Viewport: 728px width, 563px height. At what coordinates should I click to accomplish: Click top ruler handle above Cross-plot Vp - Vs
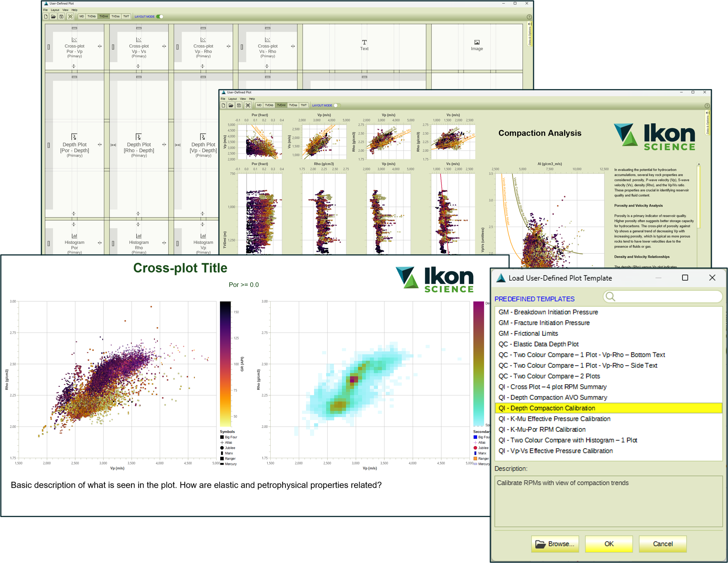(139, 28)
